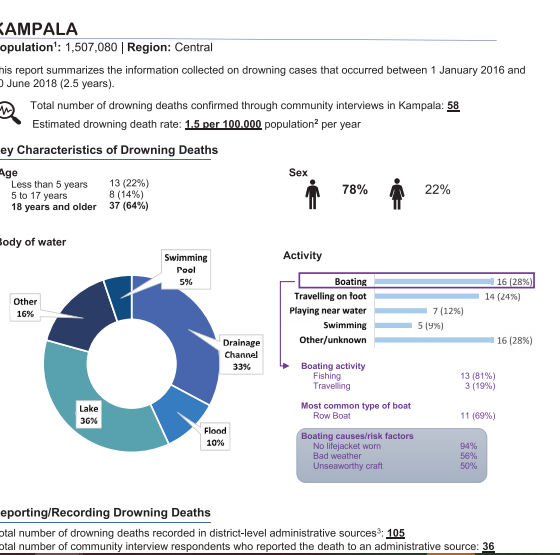
Task: Click the Playing near water bar
Action: coord(401,311)
